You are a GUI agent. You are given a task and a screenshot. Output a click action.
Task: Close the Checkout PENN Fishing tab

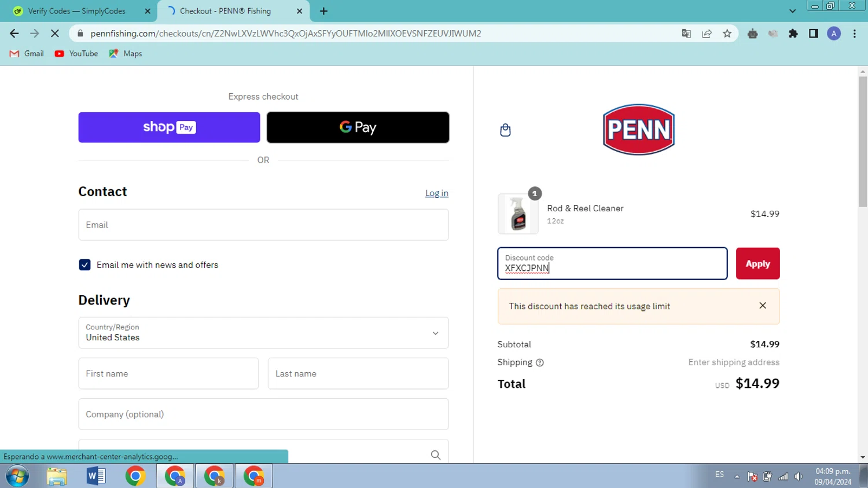(299, 11)
